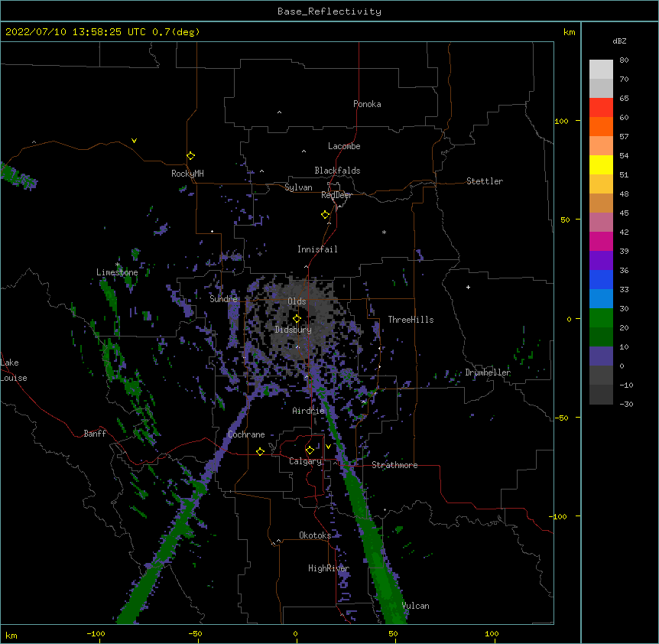Click the yellow 54 dBZ legend swatch

[x=601, y=164]
